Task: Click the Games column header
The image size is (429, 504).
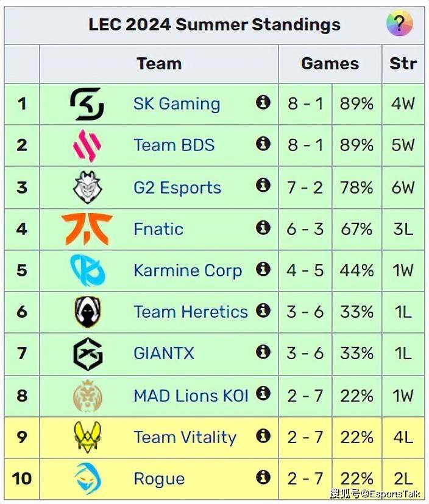Action: tap(330, 63)
